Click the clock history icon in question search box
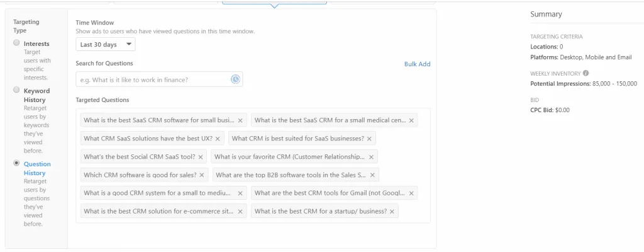Image resolution: width=644 pixels, height=252 pixels. (x=235, y=79)
